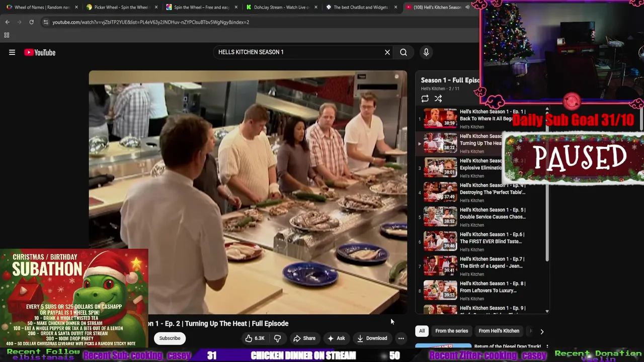Close the Picker Wheel tab
644x362 pixels.
[156, 7]
